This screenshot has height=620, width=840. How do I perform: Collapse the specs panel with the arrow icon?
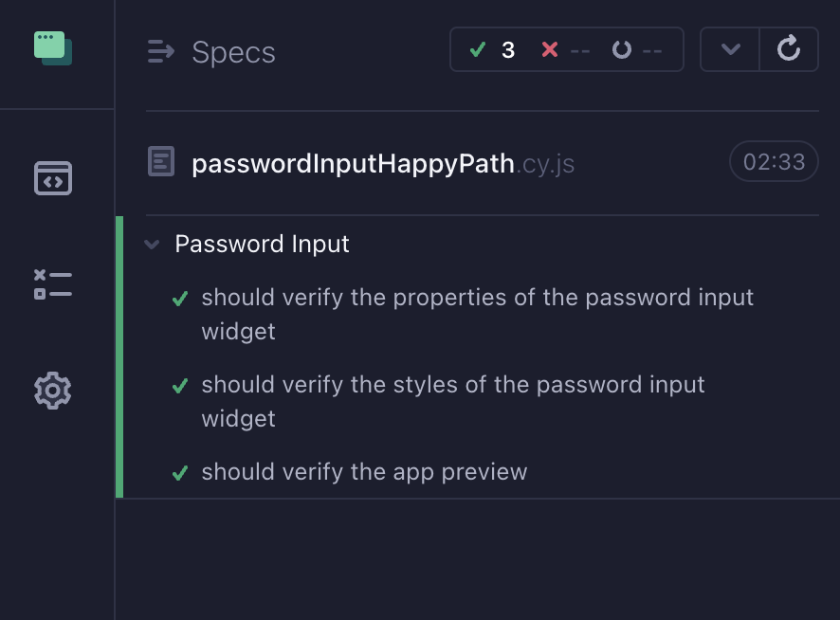159,50
